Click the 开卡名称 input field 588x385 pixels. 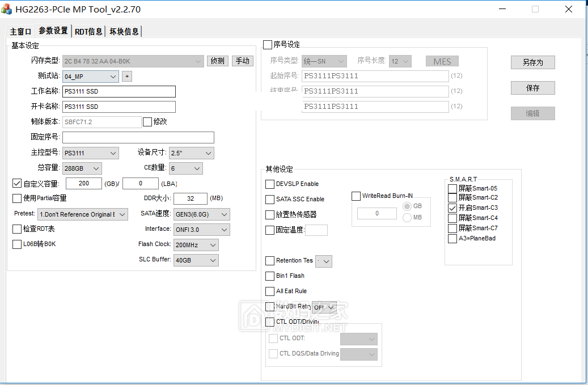point(119,107)
